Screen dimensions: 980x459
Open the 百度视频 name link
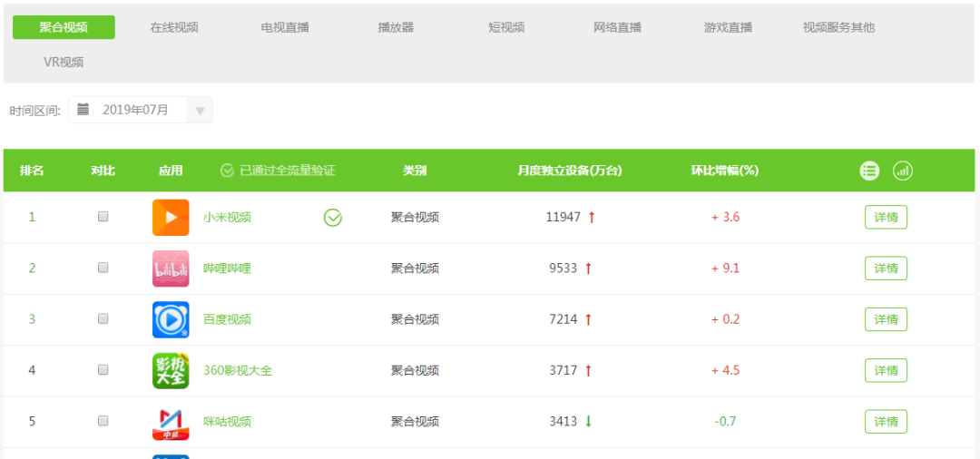coord(228,319)
